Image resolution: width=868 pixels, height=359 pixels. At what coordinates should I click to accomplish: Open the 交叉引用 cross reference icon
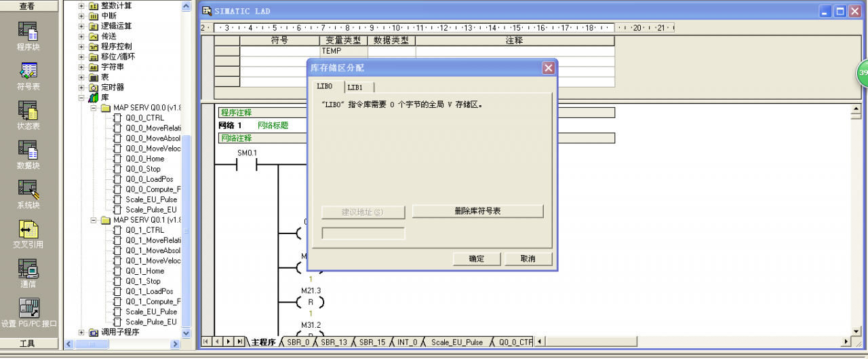point(28,229)
